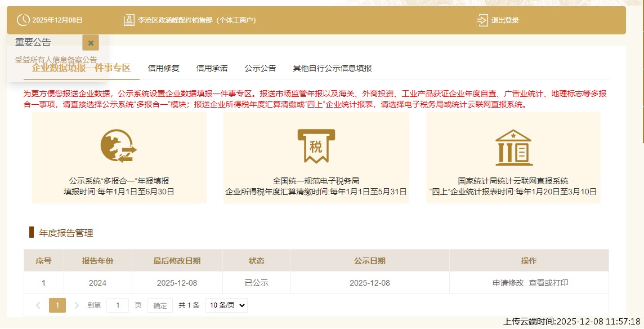644x329 pixels.
Task: Open the 10条/页 page size dropdown
Action: 226,305
